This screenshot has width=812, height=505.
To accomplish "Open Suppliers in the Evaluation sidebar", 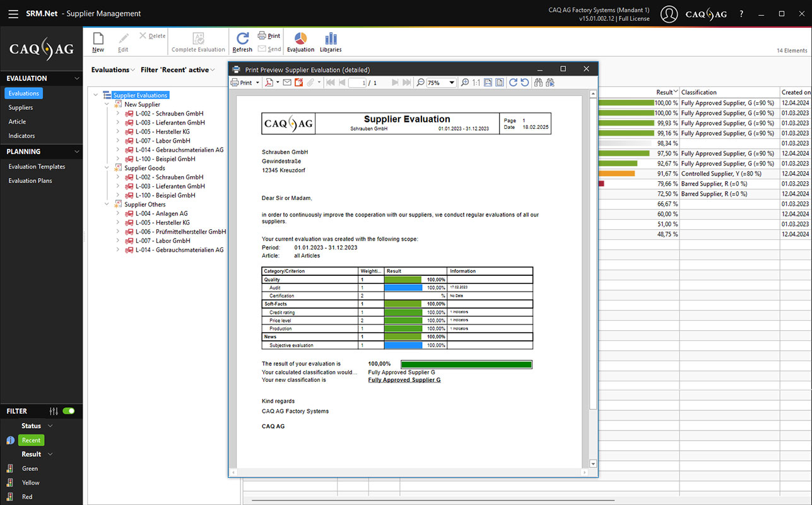I will pos(21,107).
